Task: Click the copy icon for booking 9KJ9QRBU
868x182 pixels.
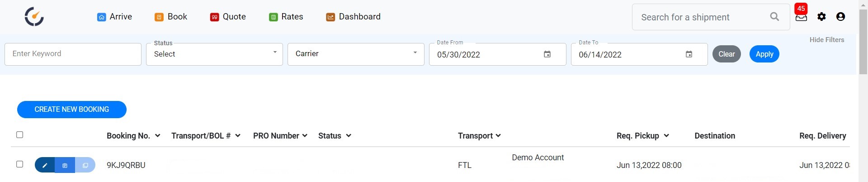Action: pyautogui.click(x=85, y=165)
